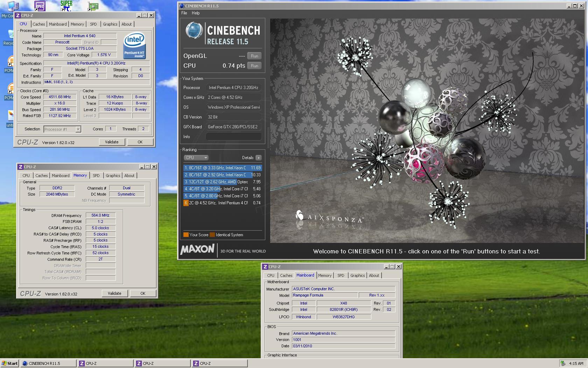This screenshot has height=368, width=588.
Task: Click the MAXON logo
Action: tap(197, 249)
